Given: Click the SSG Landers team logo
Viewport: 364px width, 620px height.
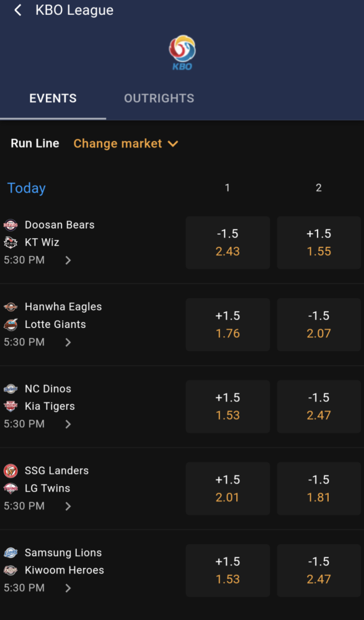Looking at the screenshot, I should pyautogui.click(x=11, y=471).
